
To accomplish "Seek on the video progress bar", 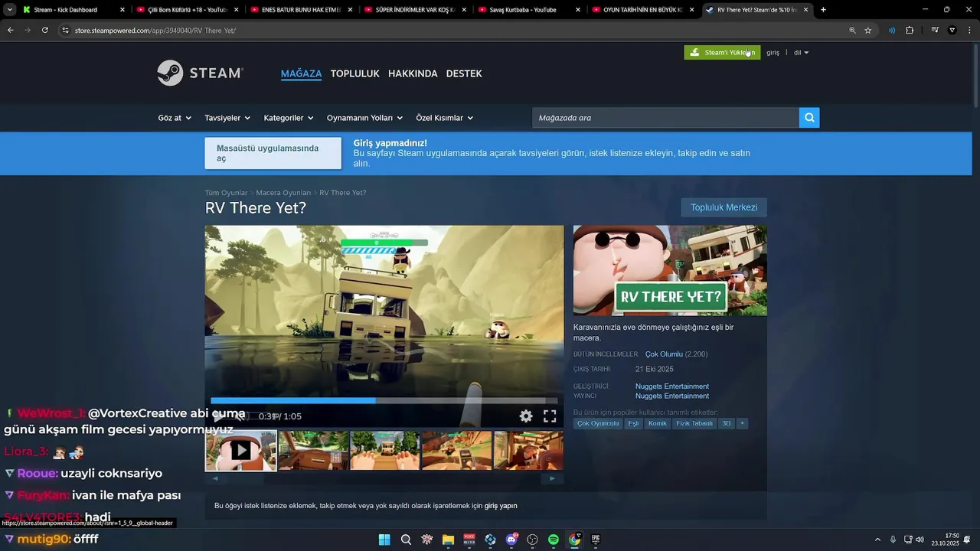I will tap(384, 400).
